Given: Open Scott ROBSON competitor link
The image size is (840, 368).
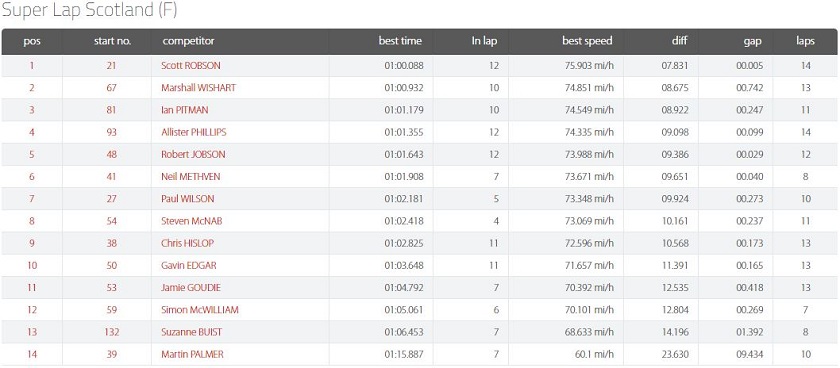Looking at the screenshot, I should click(191, 66).
